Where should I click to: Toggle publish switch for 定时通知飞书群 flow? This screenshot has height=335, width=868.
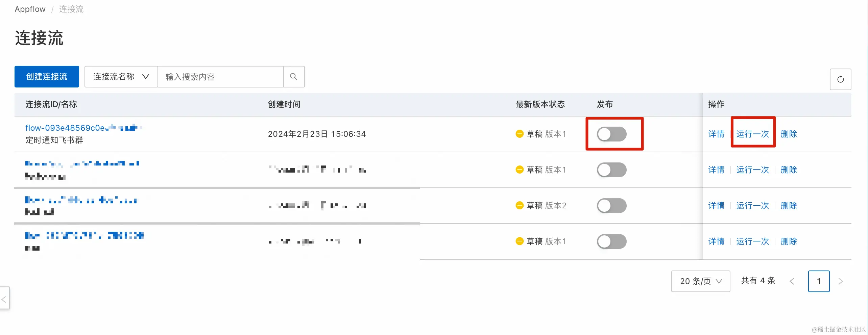611,134
